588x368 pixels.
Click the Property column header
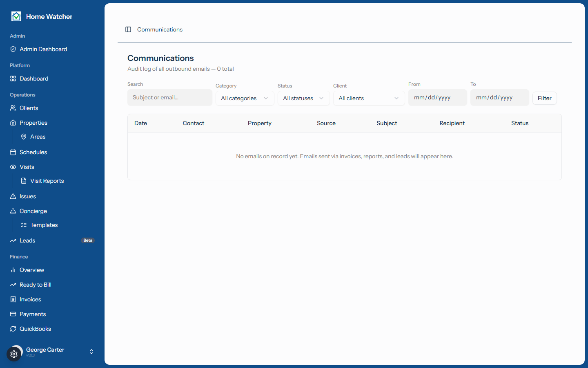tap(260, 123)
